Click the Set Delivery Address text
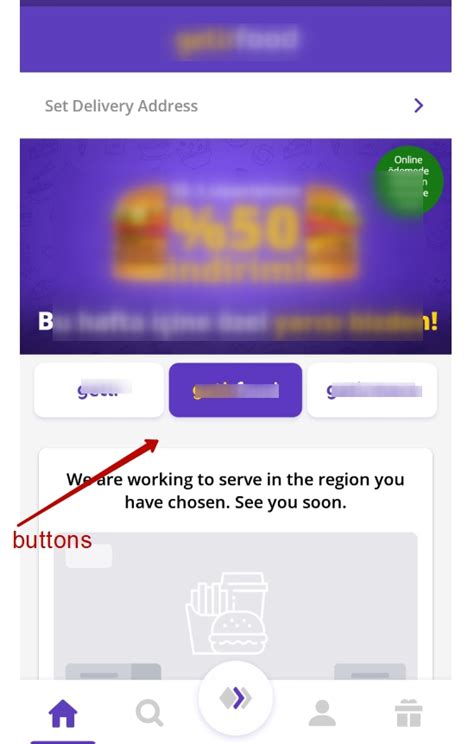This screenshot has height=744, width=474. [x=121, y=106]
